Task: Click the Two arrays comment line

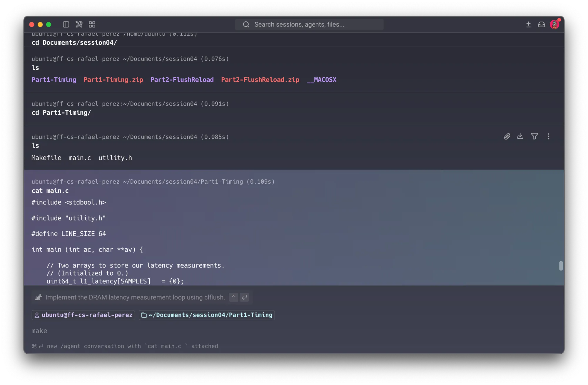Action: pos(135,265)
